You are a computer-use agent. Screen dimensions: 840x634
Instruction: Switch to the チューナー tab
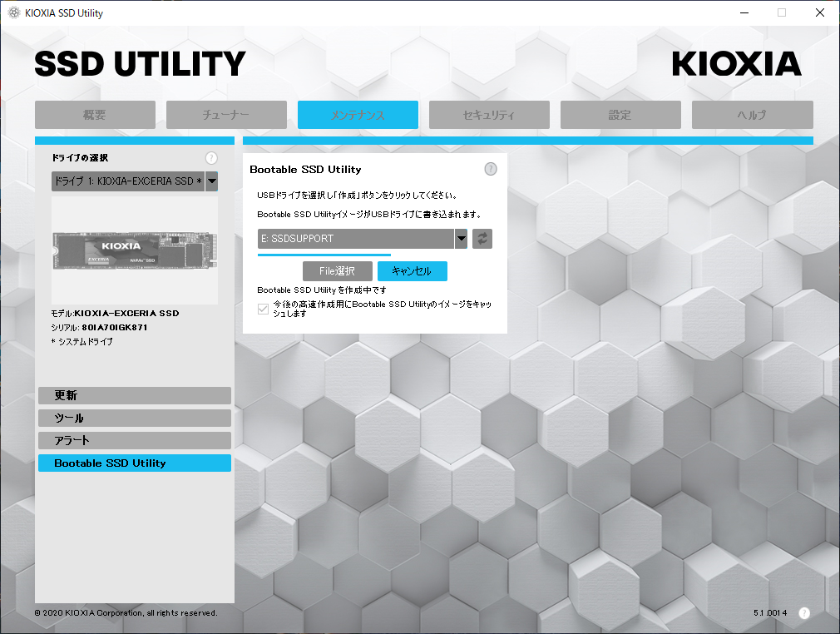[226, 115]
